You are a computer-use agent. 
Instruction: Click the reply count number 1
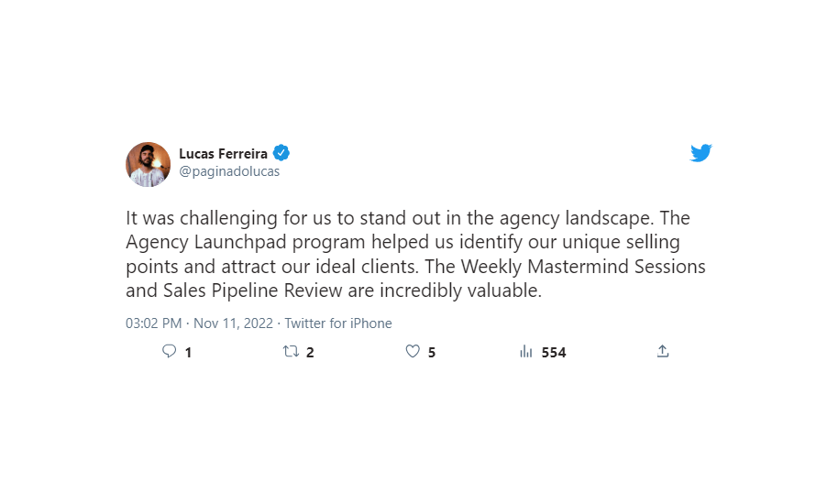click(x=188, y=353)
